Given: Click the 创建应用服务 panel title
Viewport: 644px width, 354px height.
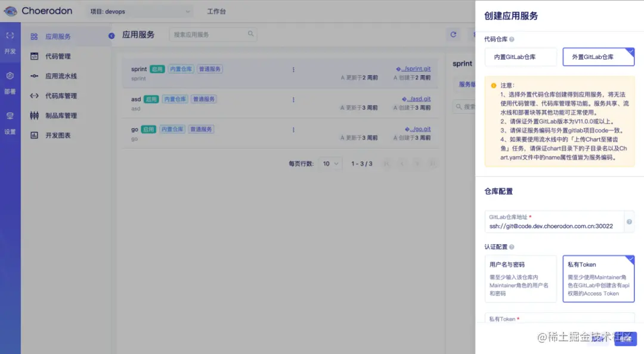Looking at the screenshot, I should 511,16.
